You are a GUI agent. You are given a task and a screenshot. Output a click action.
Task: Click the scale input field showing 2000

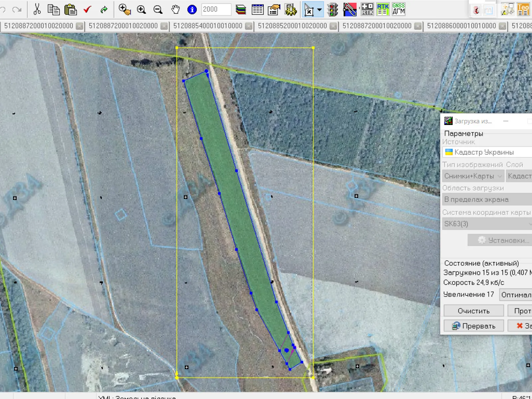[x=216, y=9]
